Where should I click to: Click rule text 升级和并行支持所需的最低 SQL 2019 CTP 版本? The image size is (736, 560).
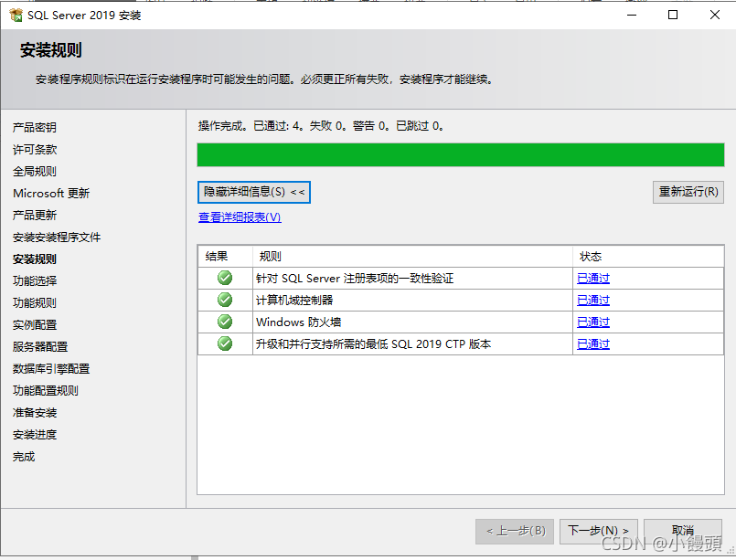(x=374, y=344)
